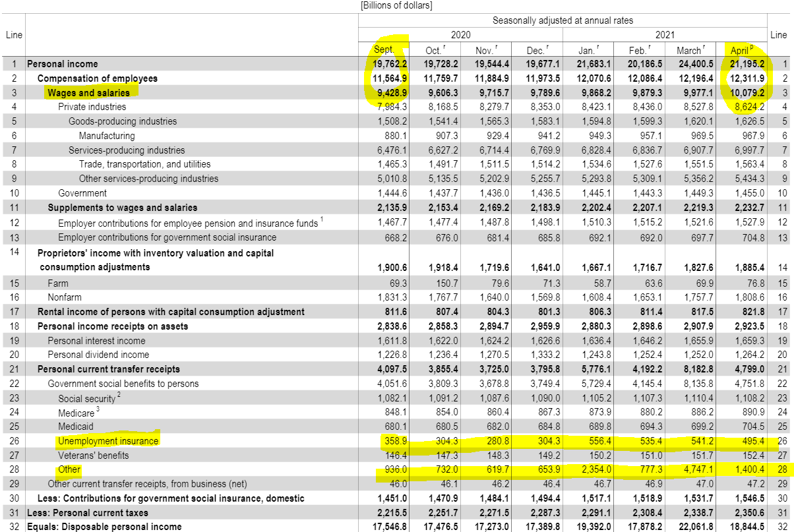Click 'Personal interest income' row label

(x=96, y=341)
